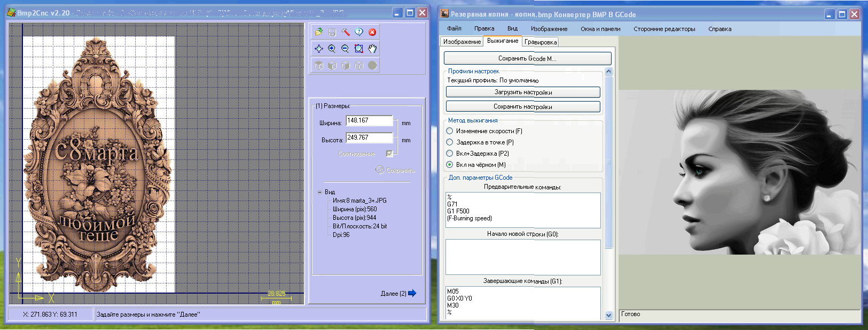Select tree row Ширина (pix):560
The height and width of the screenshot is (330, 868).
[x=355, y=209]
